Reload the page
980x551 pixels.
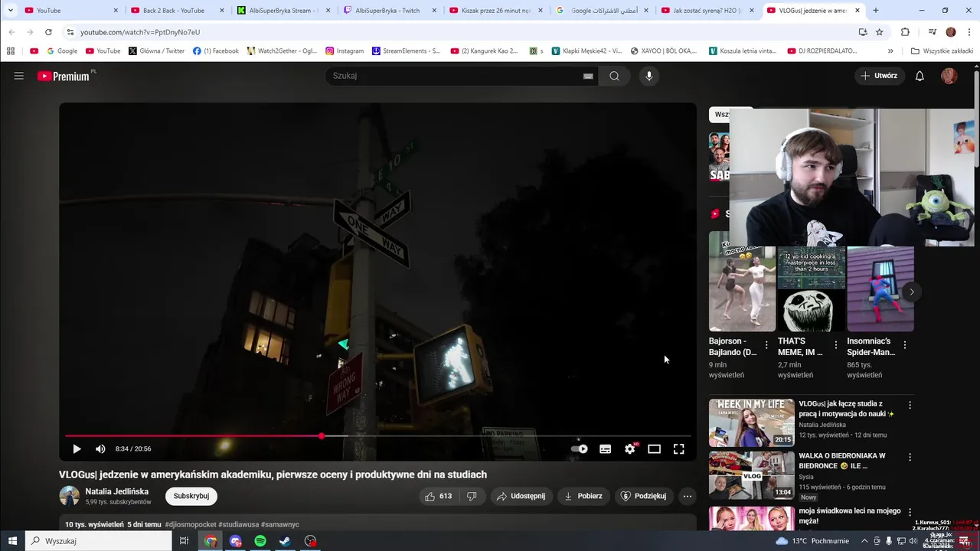48,32
